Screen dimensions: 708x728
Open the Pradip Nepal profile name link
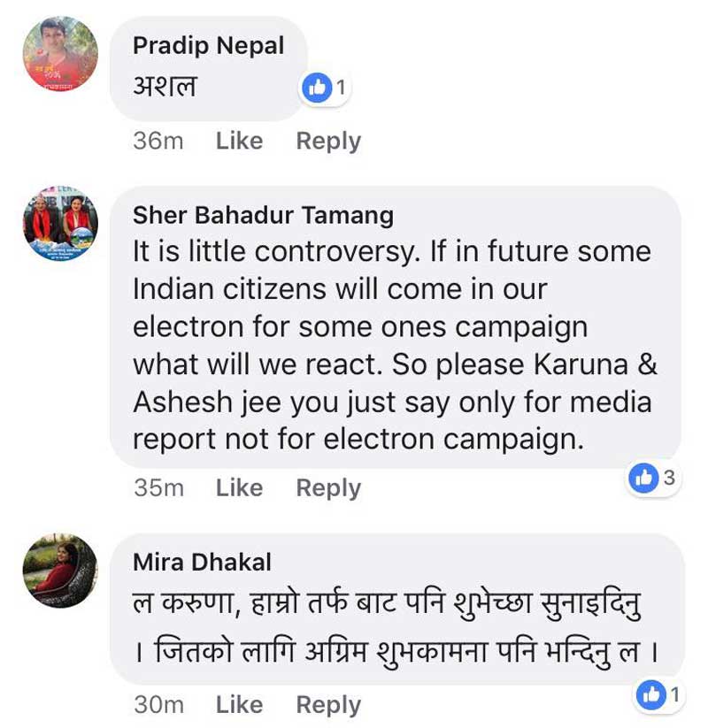[x=209, y=46]
